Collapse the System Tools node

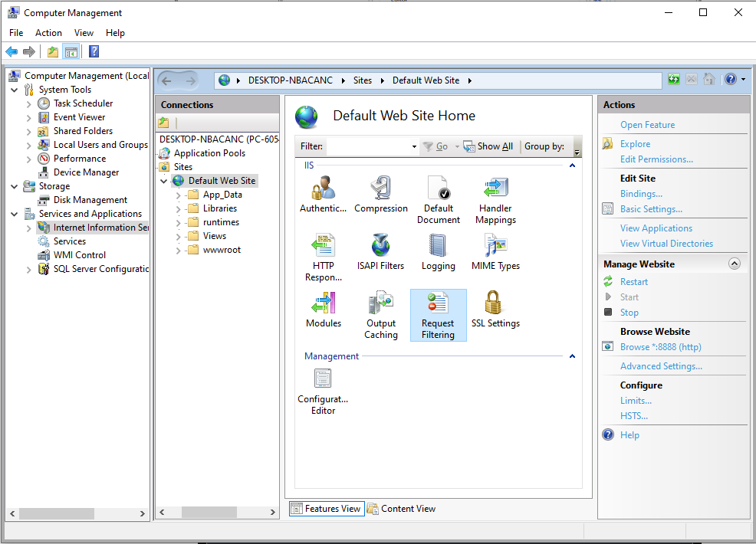15,90
